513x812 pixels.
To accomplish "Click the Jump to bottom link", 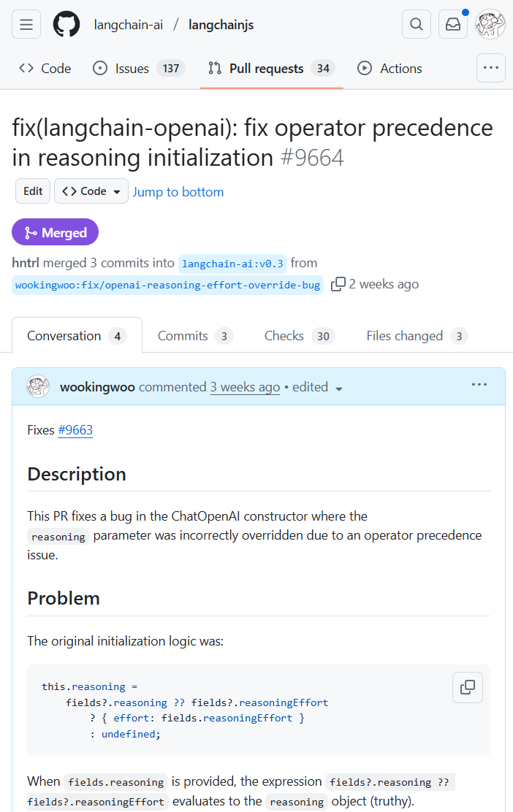I will click(x=178, y=191).
